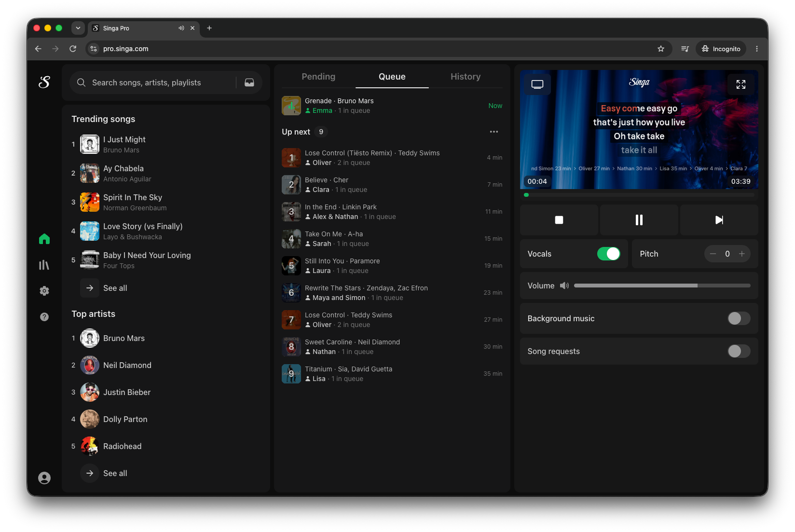The width and height of the screenshot is (795, 532).
Task: Mute using the volume speaker icon
Action: point(564,286)
